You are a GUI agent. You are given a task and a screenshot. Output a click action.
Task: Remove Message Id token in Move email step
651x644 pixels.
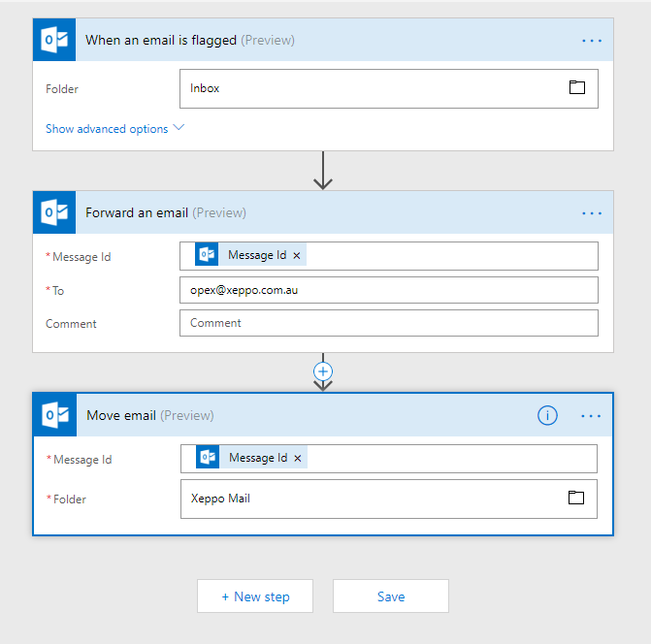[298, 459]
